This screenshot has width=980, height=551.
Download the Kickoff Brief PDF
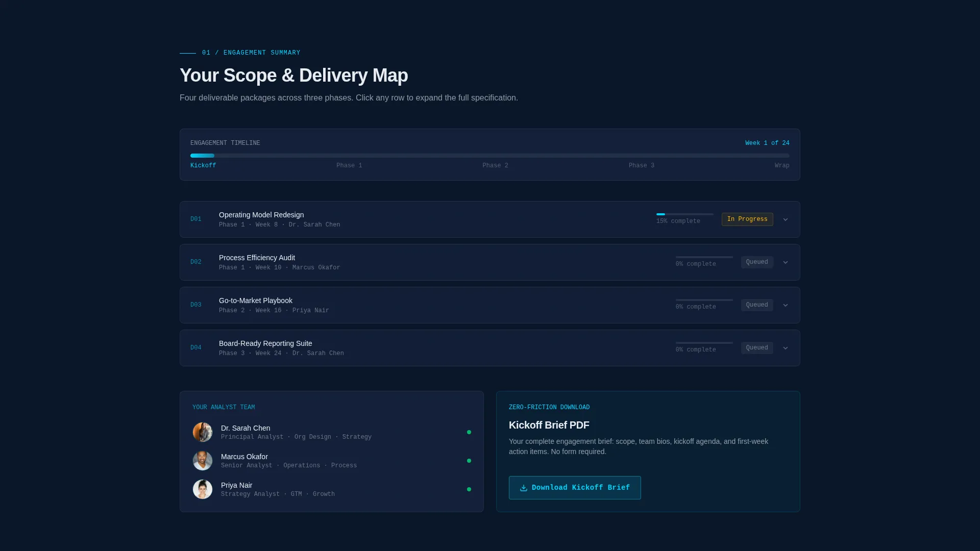click(x=575, y=488)
